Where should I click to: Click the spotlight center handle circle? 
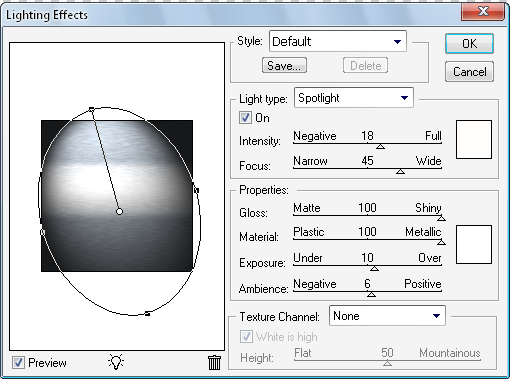(x=119, y=211)
